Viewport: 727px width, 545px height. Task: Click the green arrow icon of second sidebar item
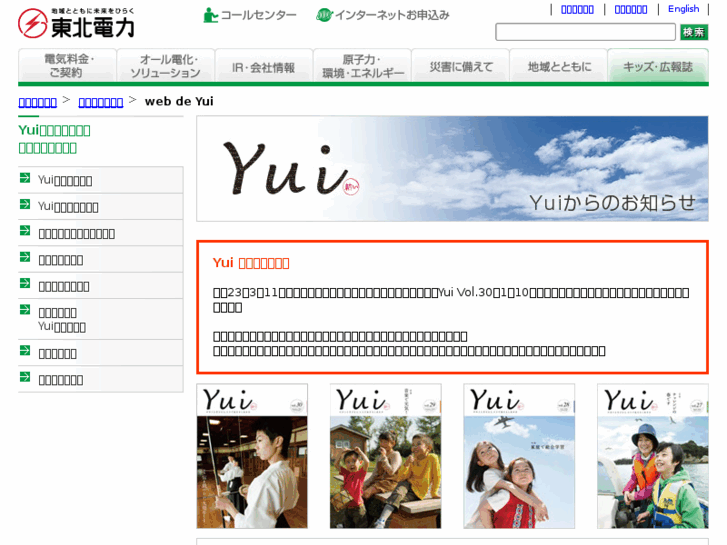click(25, 205)
